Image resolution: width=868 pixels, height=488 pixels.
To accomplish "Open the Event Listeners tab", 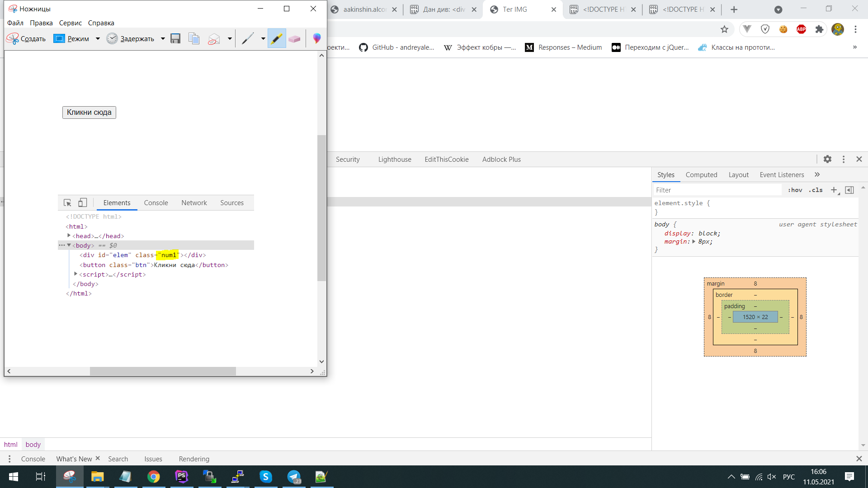I will coord(782,175).
